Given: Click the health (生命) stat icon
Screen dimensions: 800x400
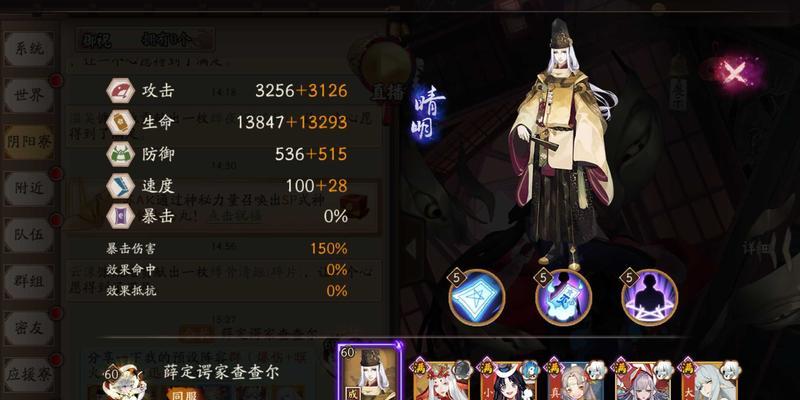Looking at the screenshot, I should point(121,122).
